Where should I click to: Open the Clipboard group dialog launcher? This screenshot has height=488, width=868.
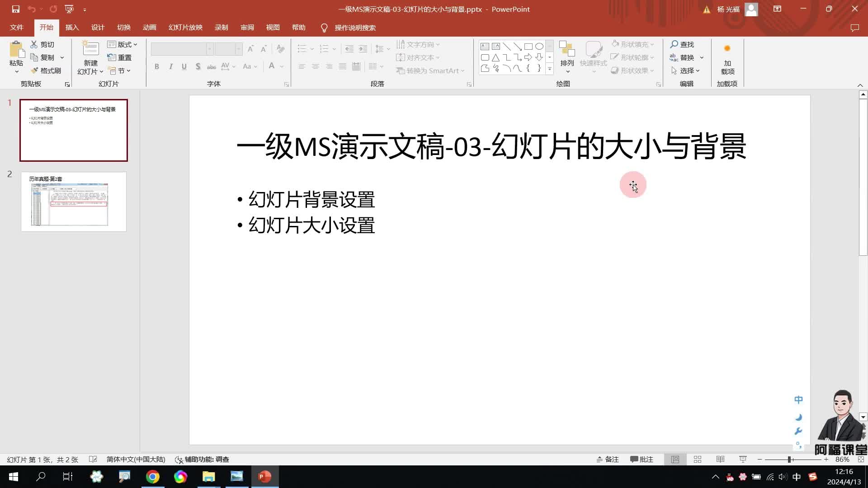click(x=67, y=84)
